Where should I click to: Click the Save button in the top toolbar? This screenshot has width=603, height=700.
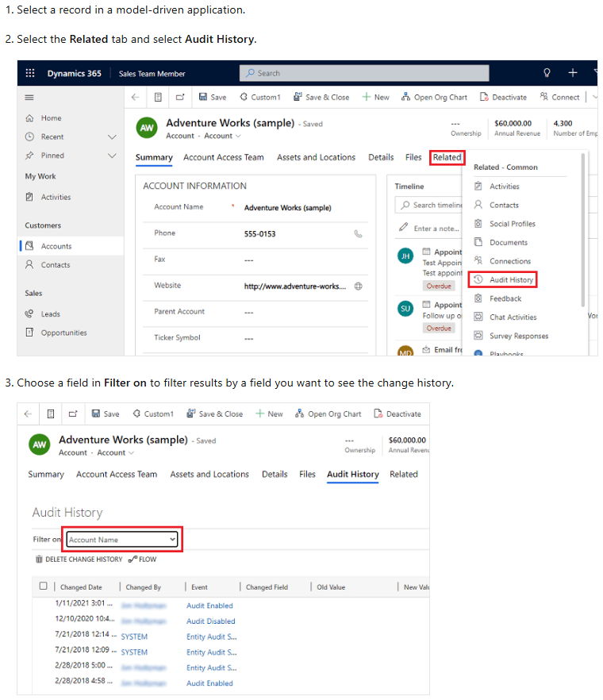click(212, 97)
